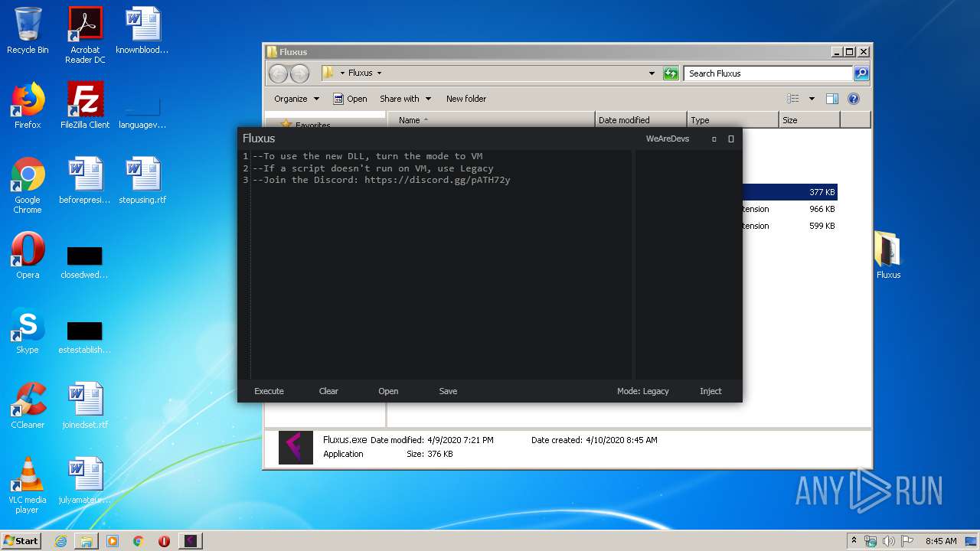The image size is (980, 551).
Task: Open FileZilla Client shortcut
Action: 85,106
